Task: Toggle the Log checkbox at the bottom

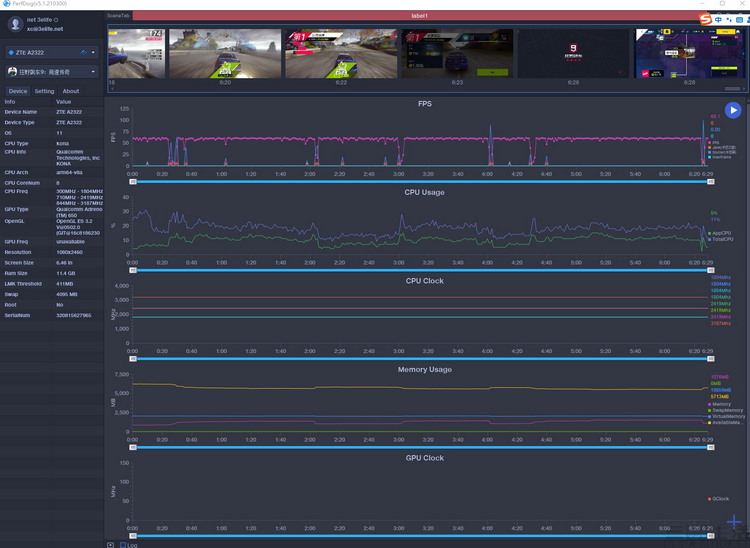Action: 123,545
